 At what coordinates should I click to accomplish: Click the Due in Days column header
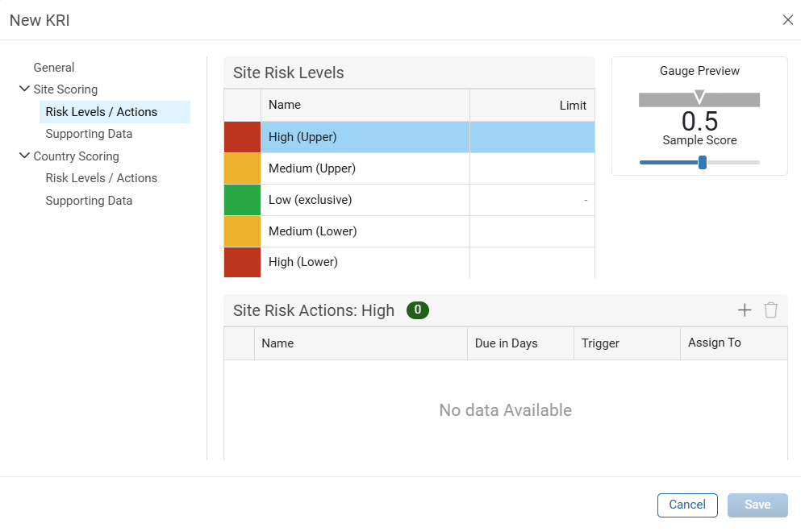click(x=520, y=343)
